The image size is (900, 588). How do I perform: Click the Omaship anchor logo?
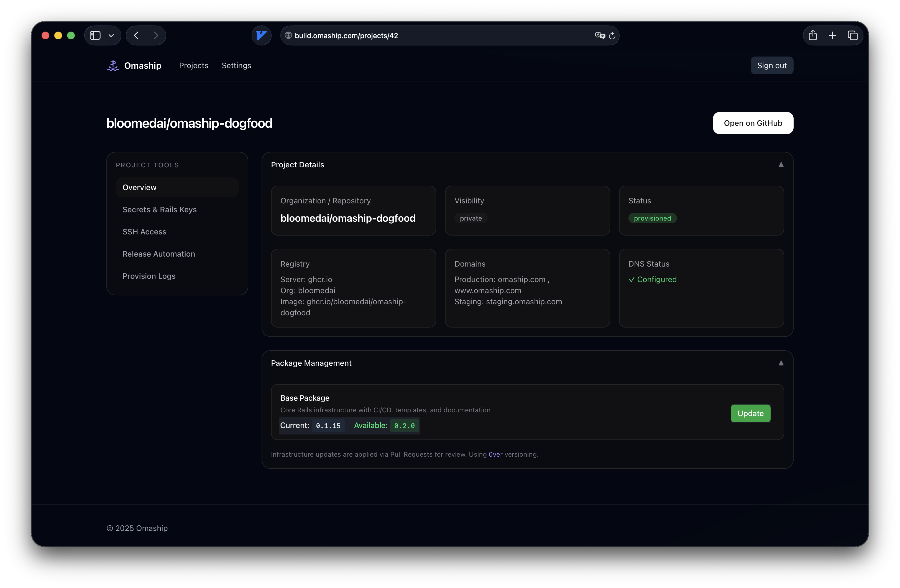113,65
